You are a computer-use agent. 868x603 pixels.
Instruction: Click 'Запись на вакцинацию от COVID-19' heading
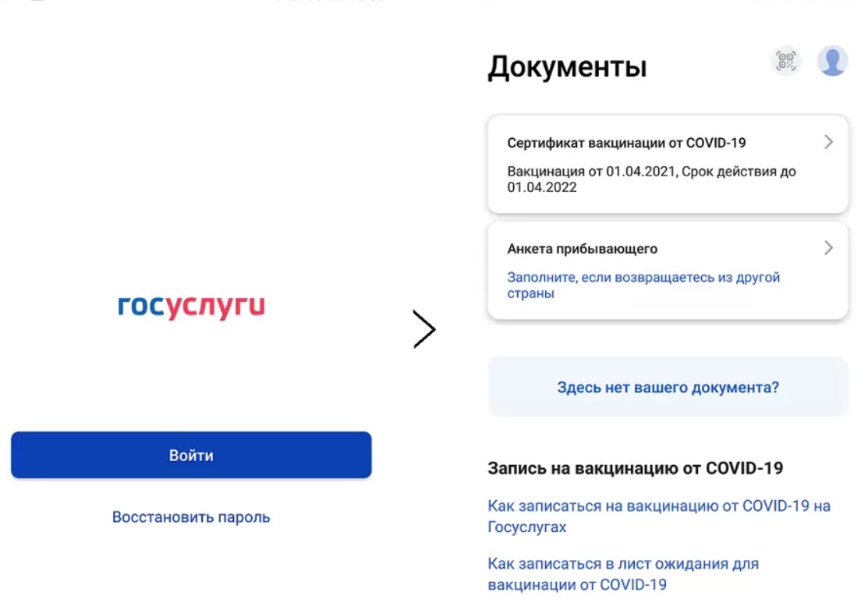[636, 469]
